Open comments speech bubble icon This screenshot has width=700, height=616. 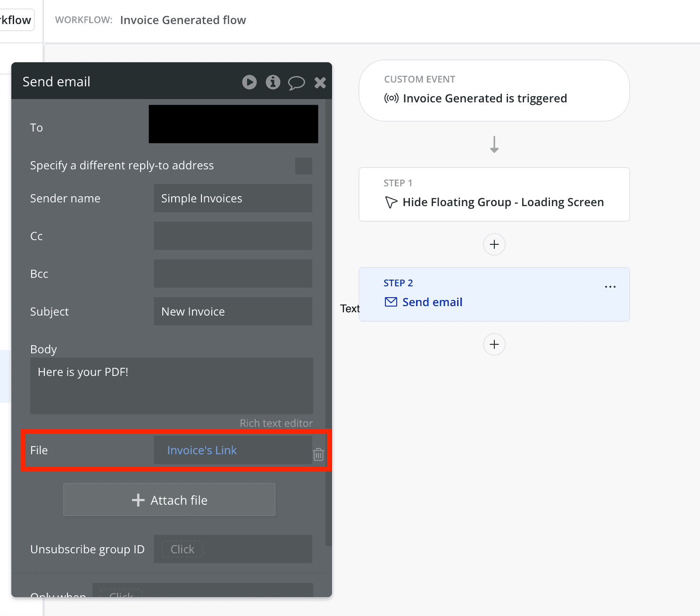(x=296, y=83)
